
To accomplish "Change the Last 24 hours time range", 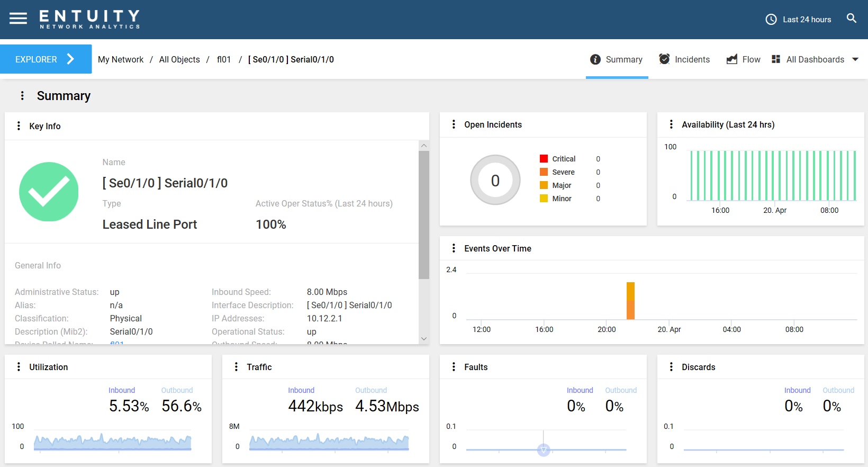I will click(807, 20).
